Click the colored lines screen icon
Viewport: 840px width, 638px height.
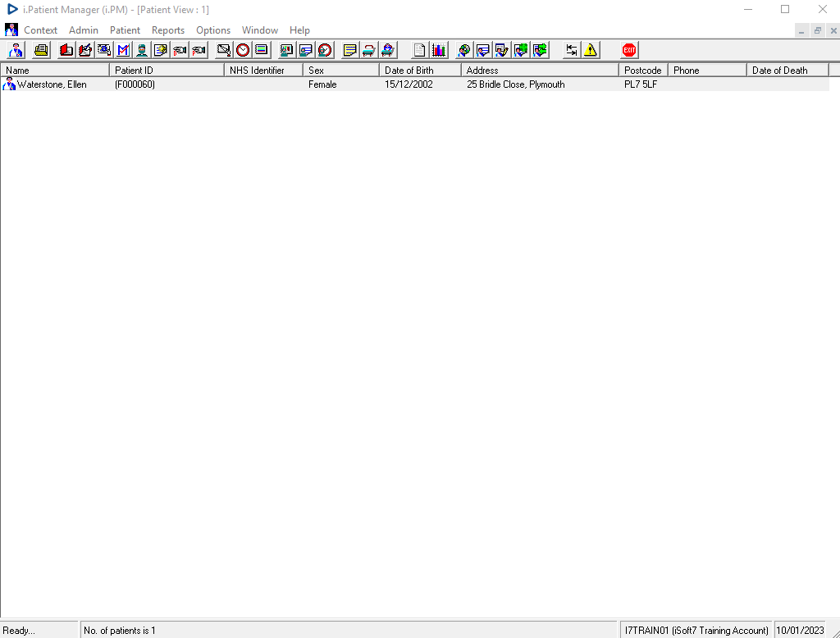[x=262, y=50]
